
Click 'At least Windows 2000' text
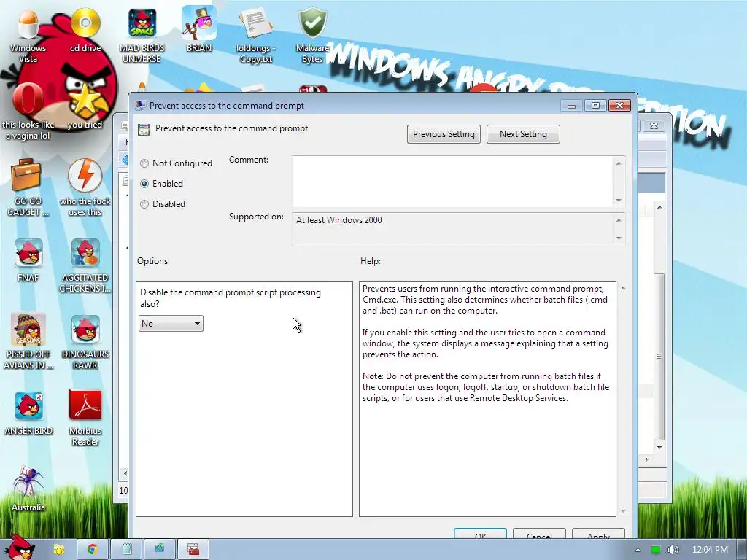[x=338, y=220]
